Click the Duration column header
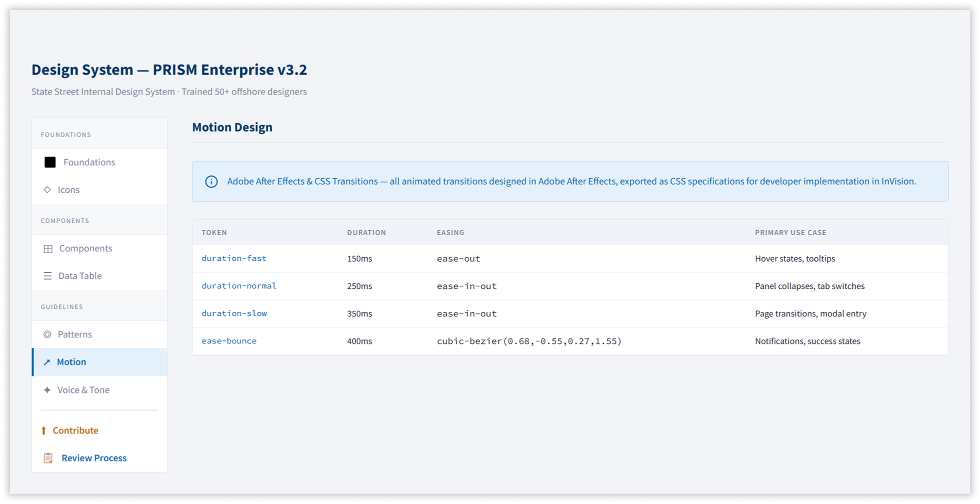This screenshot has height=504, width=980. (366, 233)
